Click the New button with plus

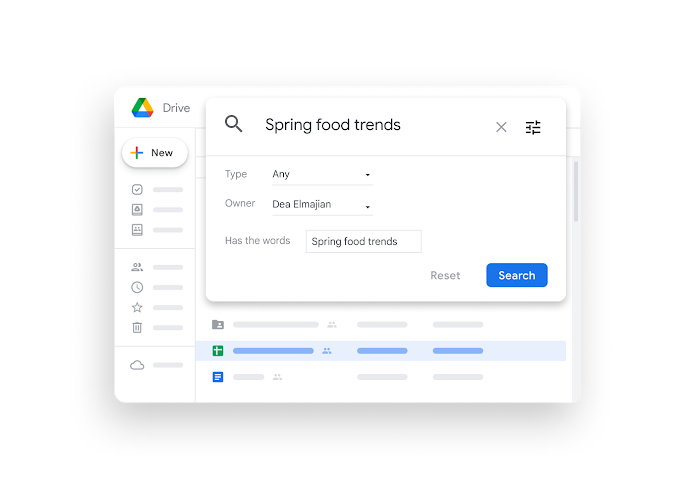click(155, 153)
